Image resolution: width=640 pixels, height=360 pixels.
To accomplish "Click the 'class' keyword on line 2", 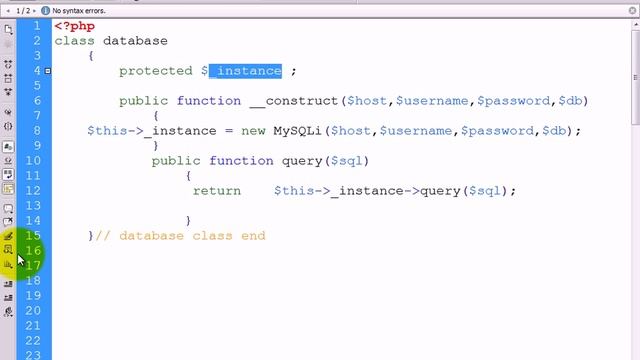I will click(x=75, y=41).
